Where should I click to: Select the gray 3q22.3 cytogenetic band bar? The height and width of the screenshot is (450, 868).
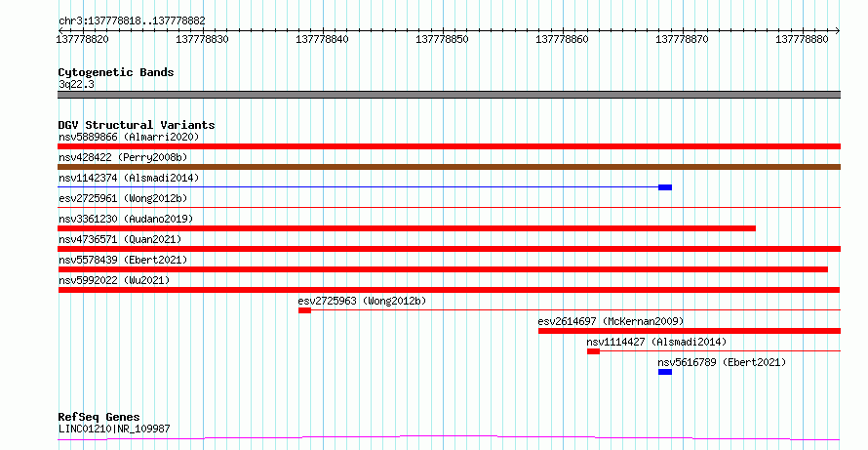(449, 95)
